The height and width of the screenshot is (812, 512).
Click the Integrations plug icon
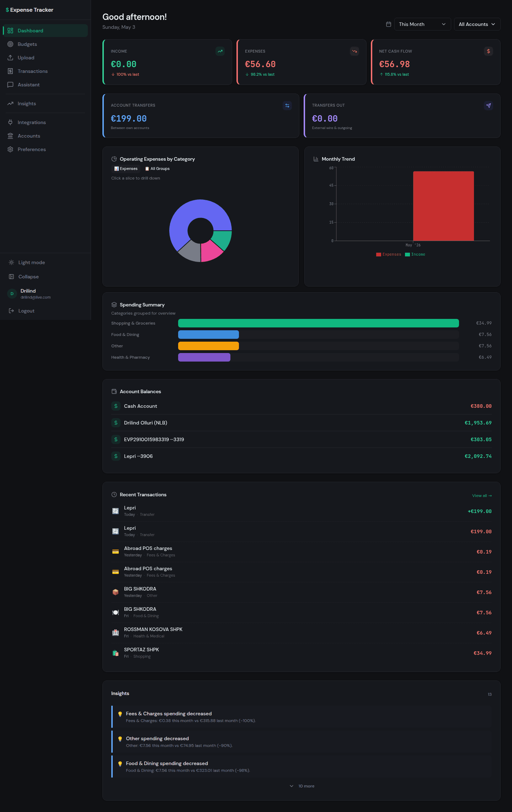pyautogui.click(x=10, y=122)
